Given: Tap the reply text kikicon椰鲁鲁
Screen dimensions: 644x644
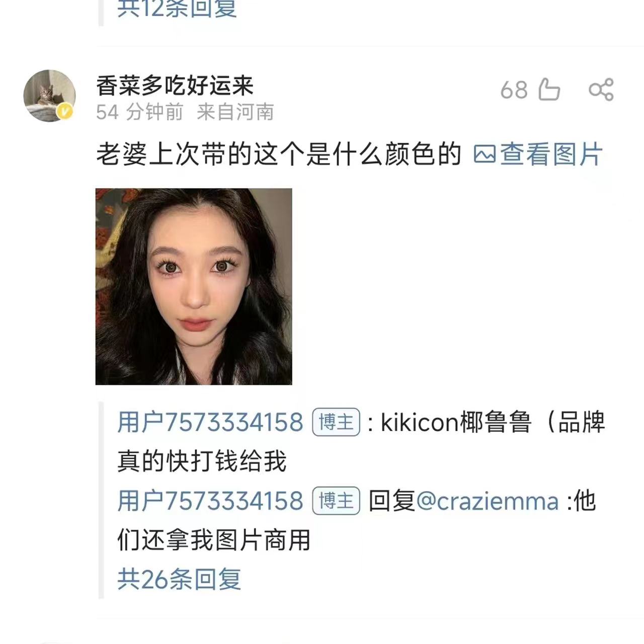Looking at the screenshot, I should [x=456, y=422].
